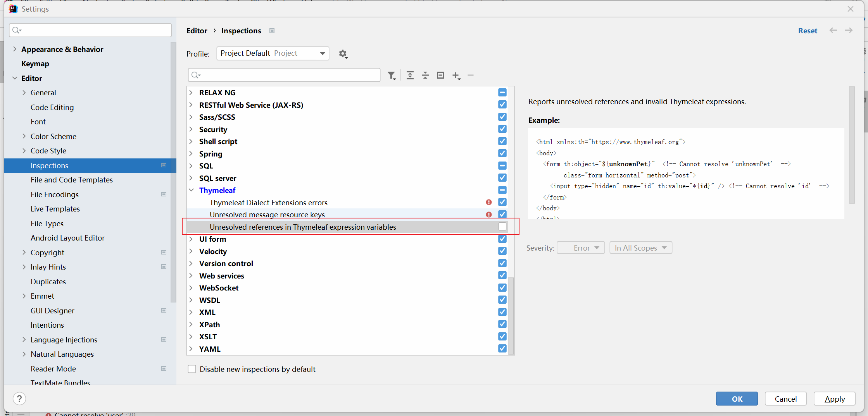The width and height of the screenshot is (868, 416).
Task: Click the back navigation arrow
Action: click(x=833, y=30)
